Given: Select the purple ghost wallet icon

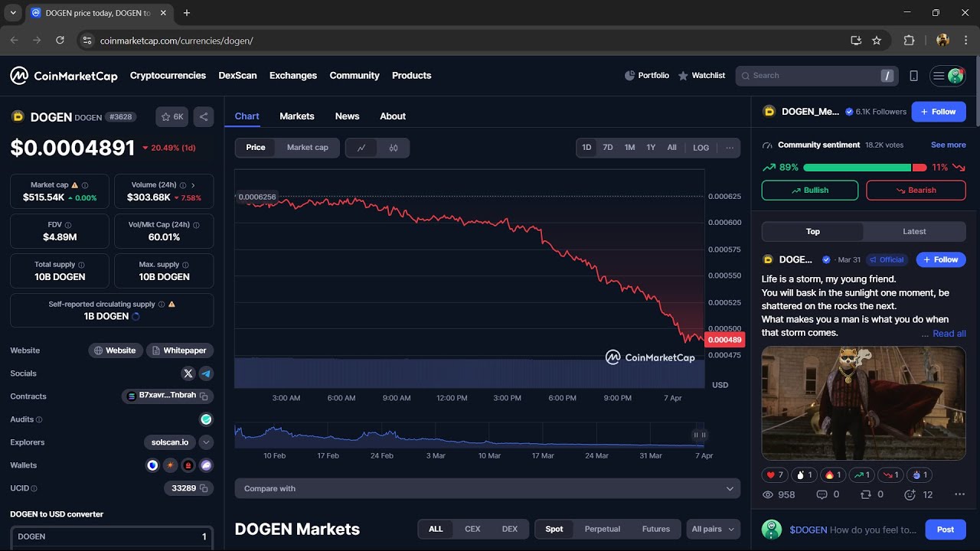Looking at the screenshot, I should coord(206,465).
